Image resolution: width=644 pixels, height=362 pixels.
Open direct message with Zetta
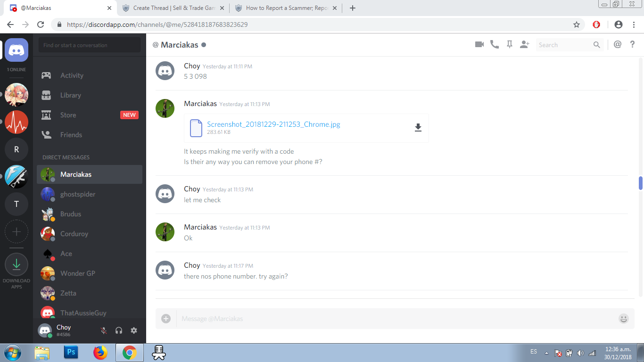click(x=90, y=293)
